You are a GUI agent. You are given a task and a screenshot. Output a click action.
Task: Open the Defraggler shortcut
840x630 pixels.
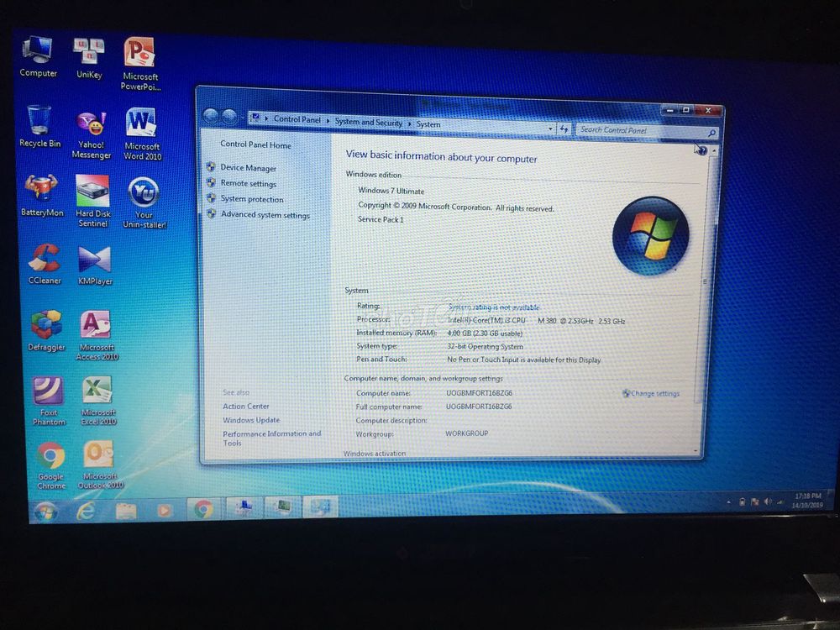tap(46, 330)
